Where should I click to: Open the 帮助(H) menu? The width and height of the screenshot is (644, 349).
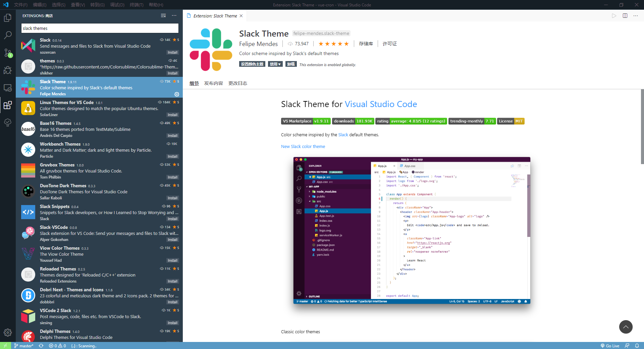(x=156, y=5)
